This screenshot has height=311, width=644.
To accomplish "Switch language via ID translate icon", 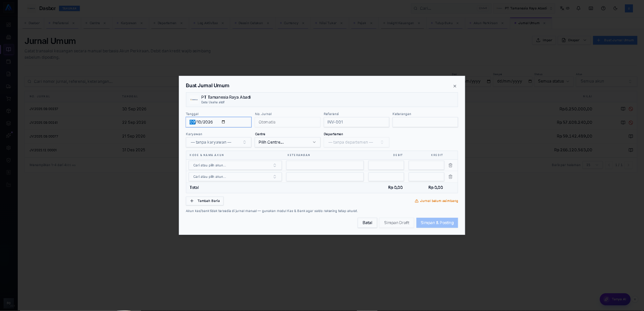I will pos(565,8).
